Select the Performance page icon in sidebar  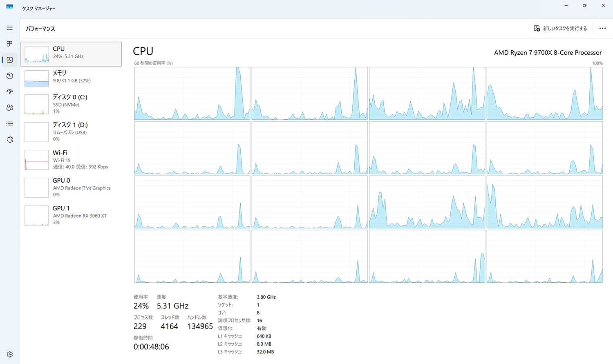click(x=10, y=60)
